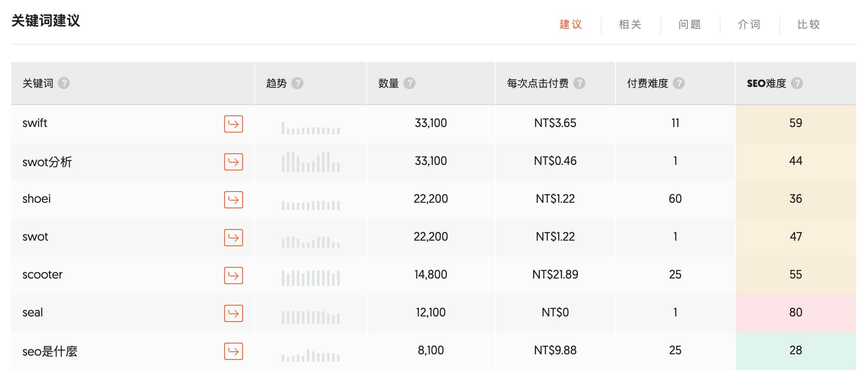Switch to the 相关 tab
This screenshot has width=868, height=384.
point(630,25)
